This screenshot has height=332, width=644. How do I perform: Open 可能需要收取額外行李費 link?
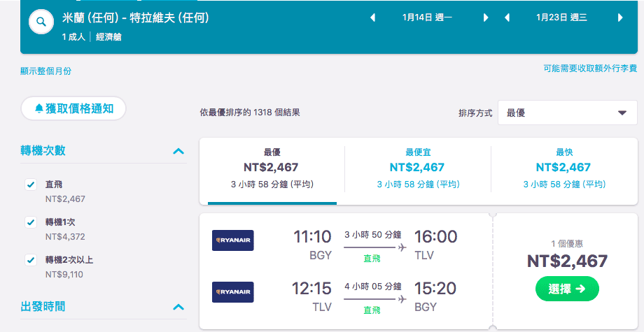point(590,68)
